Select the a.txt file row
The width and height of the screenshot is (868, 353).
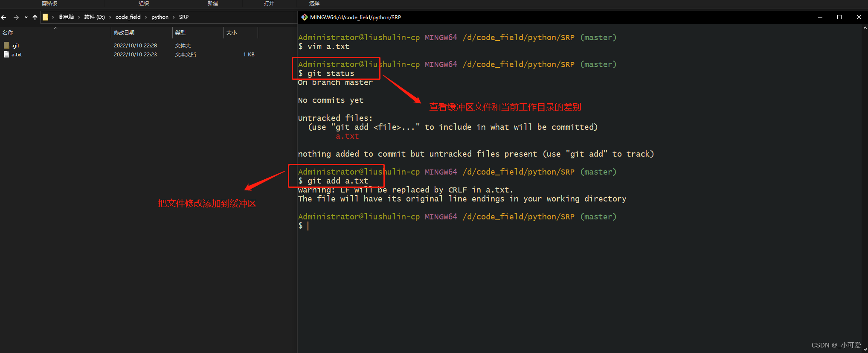[x=129, y=54]
